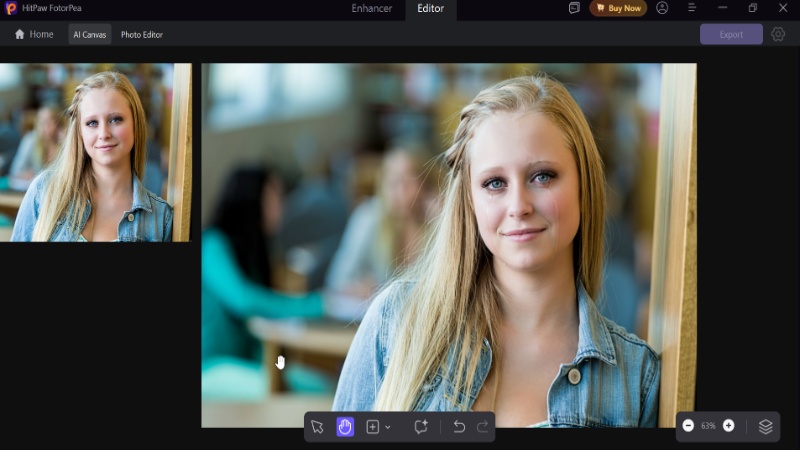Switch to the Editor tab
Image resolution: width=800 pixels, height=450 pixels.
pyautogui.click(x=431, y=9)
